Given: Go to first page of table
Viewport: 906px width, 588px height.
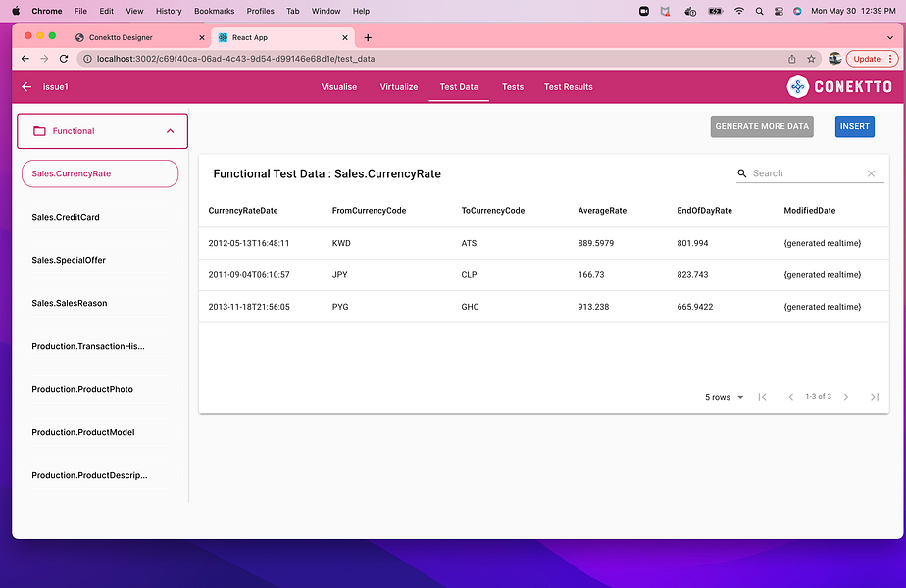Looking at the screenshot, I should coord(762,397).
